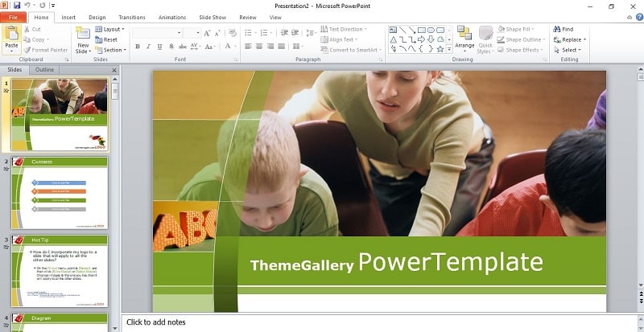
Task: Align text left
Action: point(248,47)
